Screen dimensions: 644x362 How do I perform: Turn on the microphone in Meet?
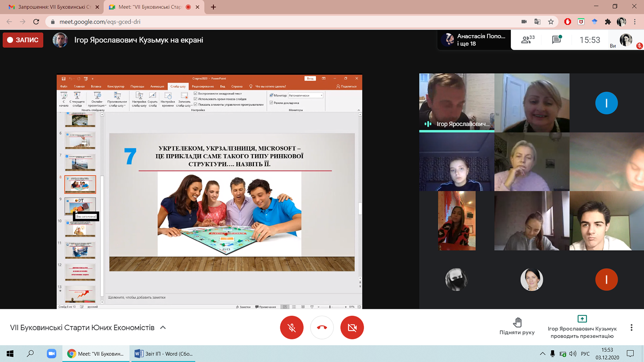(x=292, y=327)
